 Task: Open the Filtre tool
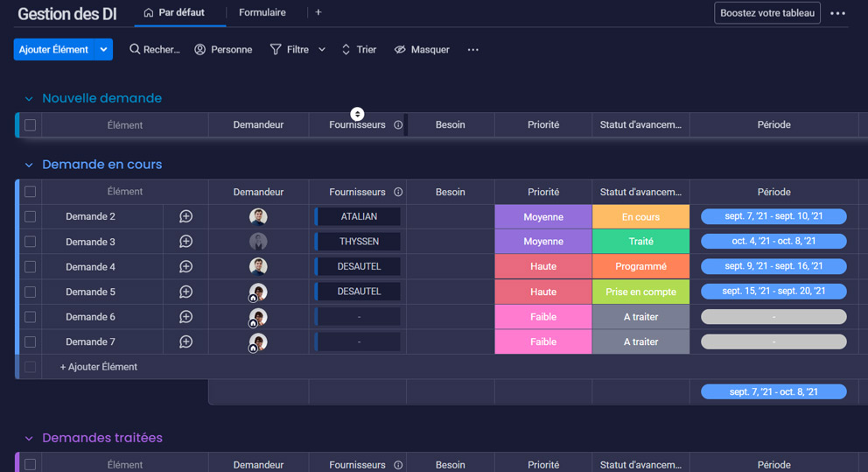tap(290, 49)
